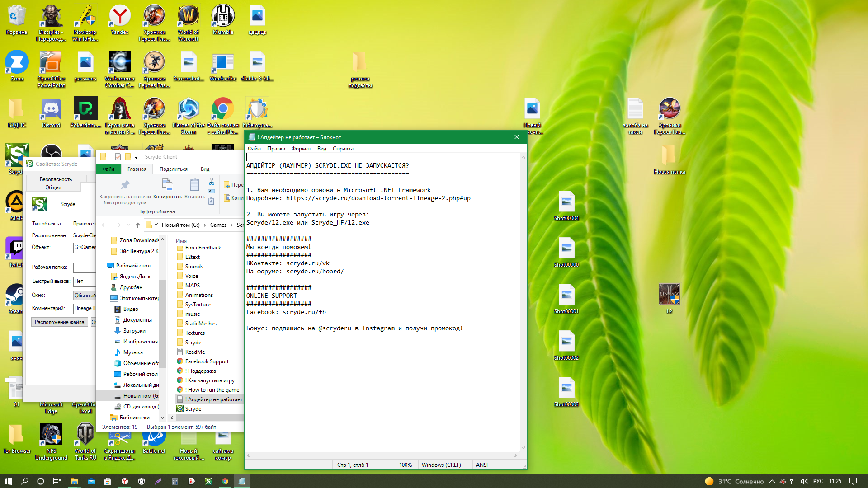The width and height of the screenshot is (868, 488).
Task: Open the Lineage L2 desktop shortcut
Action: (x=669, y=295)
